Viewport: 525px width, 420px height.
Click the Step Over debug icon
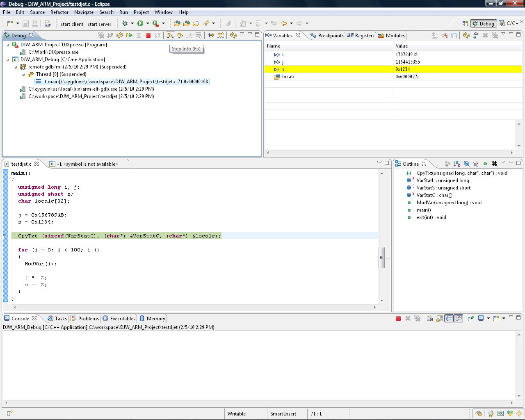(x=180, y=36)
